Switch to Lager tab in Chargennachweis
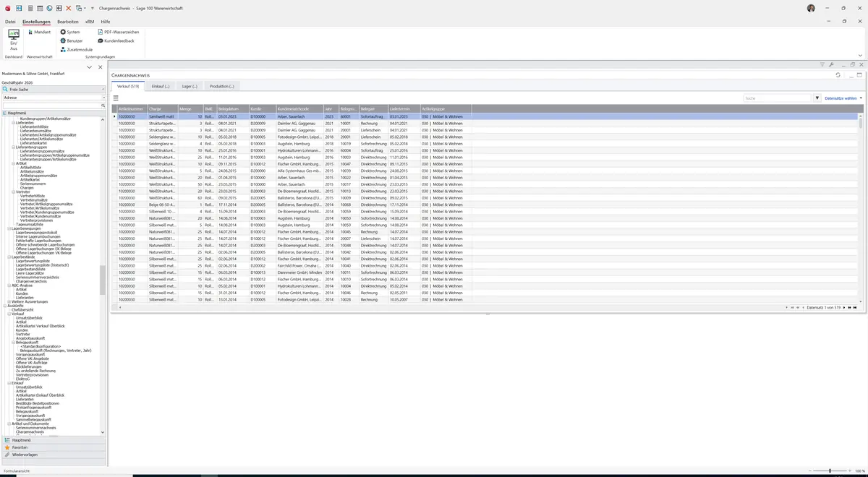Image resolution: width=868 pixels, height=477 pixels. click(190, 86)
